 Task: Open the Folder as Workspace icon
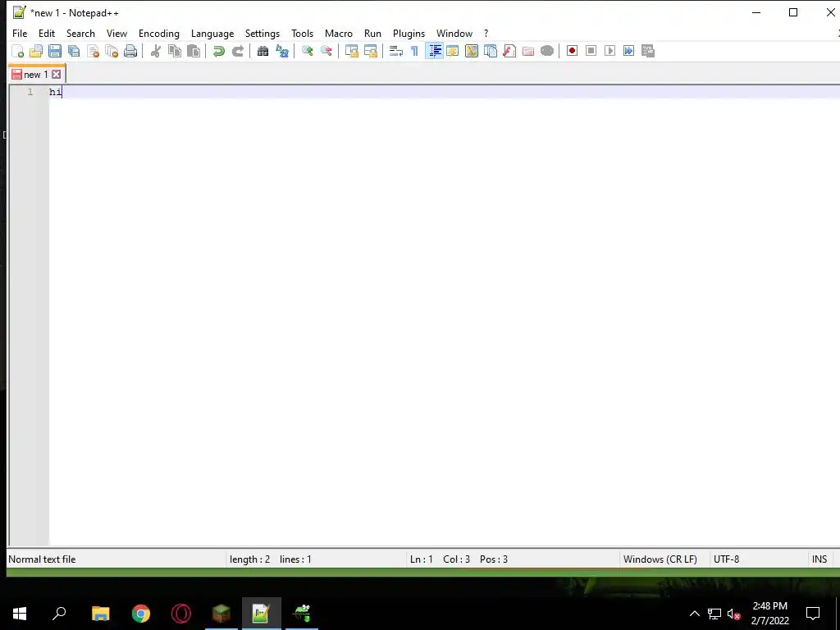[528, 51]
